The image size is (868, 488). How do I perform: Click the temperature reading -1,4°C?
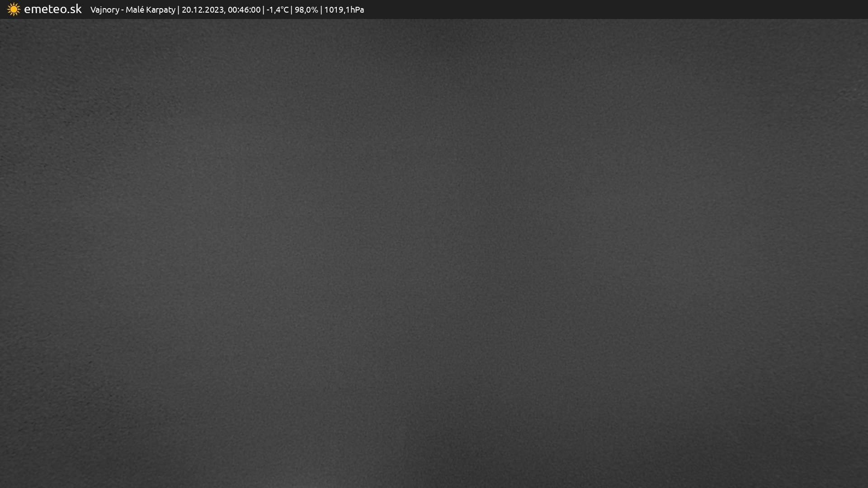coord(277,9)
